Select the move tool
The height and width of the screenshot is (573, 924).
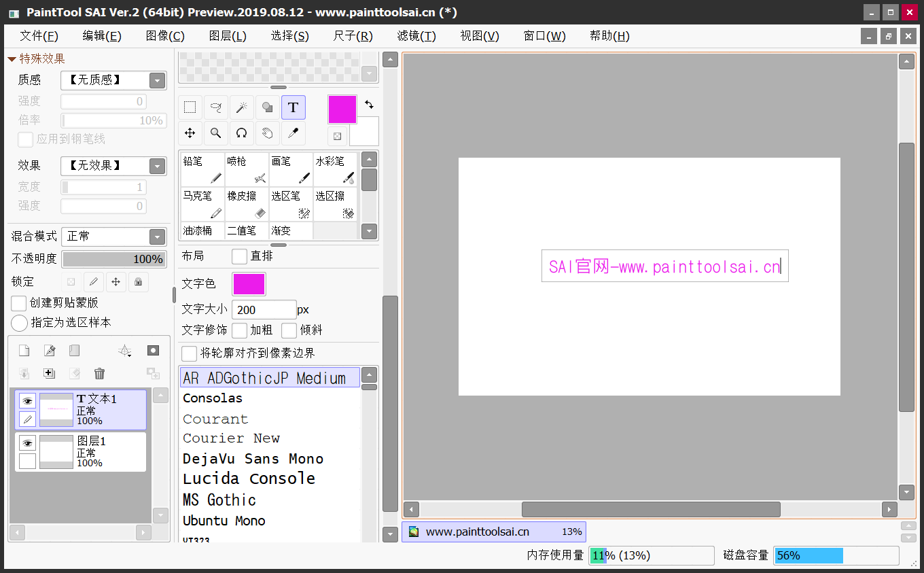click(190, 133)
